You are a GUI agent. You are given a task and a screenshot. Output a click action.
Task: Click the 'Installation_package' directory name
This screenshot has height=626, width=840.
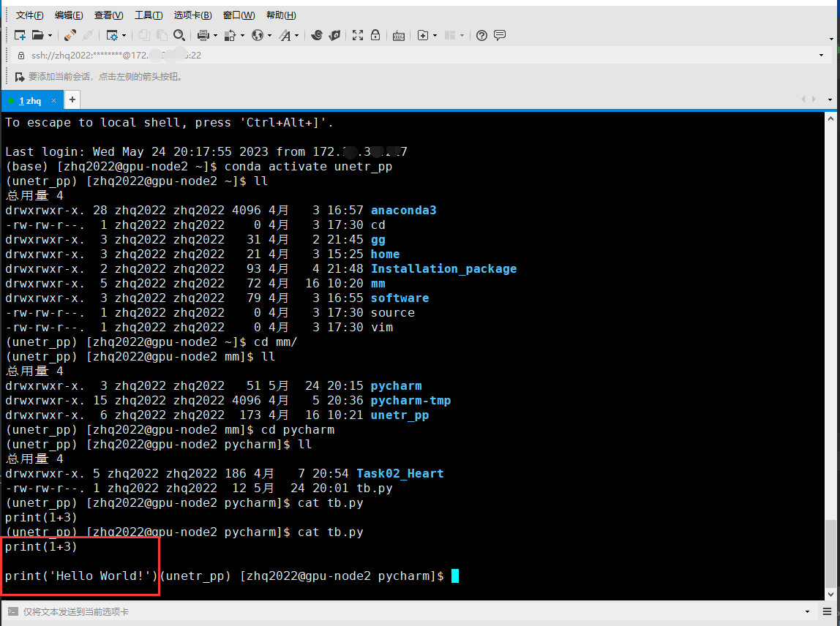(x=443, y=269)
